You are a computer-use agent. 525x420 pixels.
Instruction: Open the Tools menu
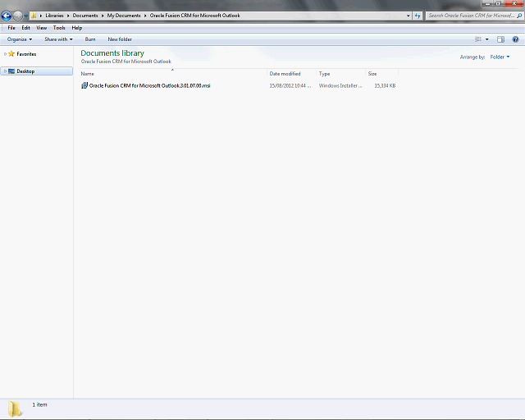[x=59, y=28]
